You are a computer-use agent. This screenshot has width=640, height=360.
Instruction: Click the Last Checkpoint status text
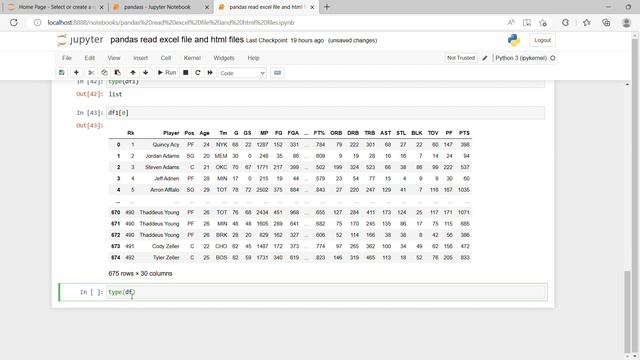click(x=285, y=40)
